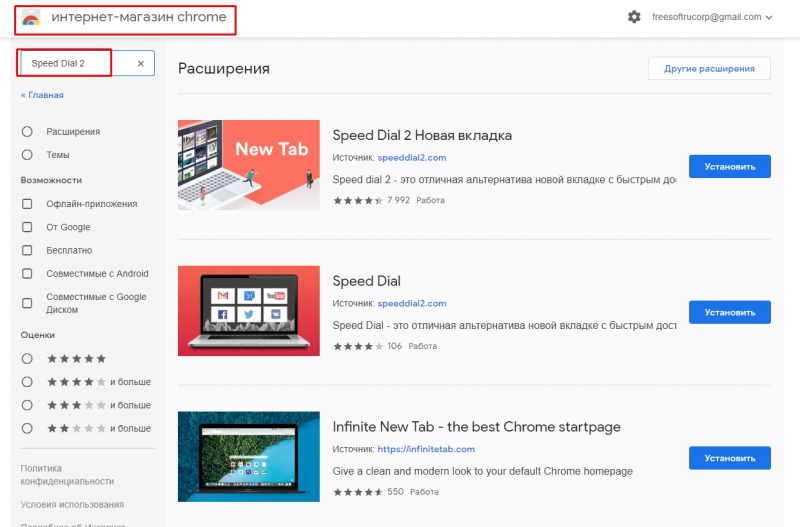This screenshot has width=800, height=527.
Task: Click the Оценки section label
Action: 37,335
